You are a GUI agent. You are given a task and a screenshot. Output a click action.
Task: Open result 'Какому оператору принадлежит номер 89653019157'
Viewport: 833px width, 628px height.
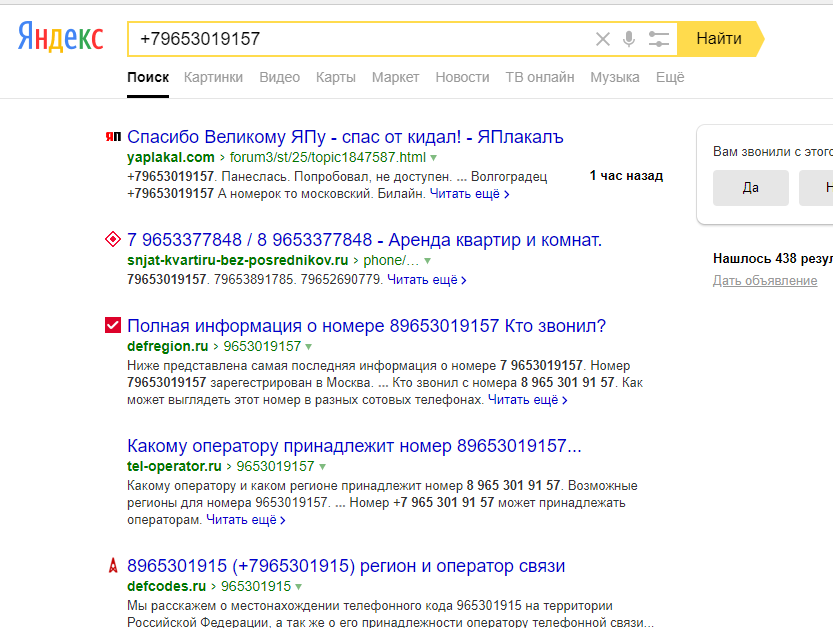point(354,446)
